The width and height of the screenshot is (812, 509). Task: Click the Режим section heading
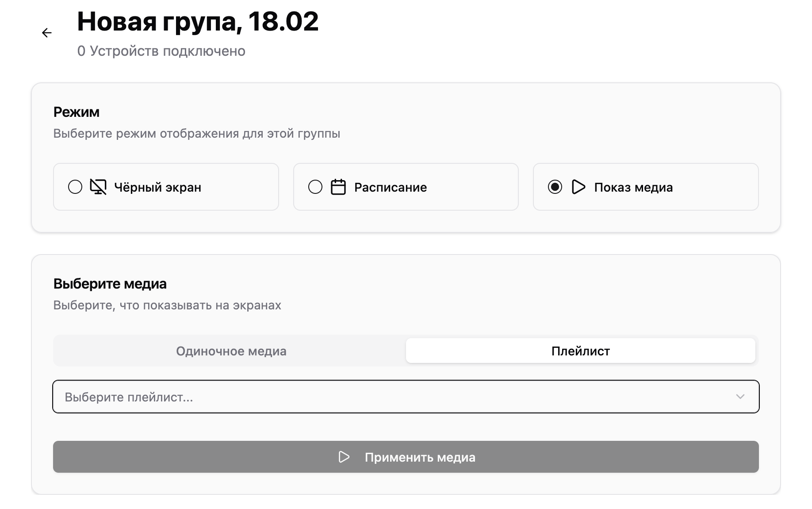pyautogui.click(x=76, y=112)
